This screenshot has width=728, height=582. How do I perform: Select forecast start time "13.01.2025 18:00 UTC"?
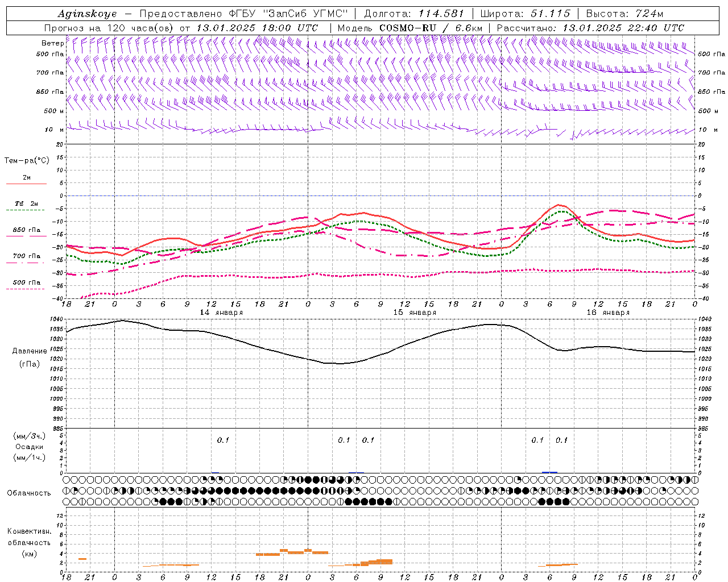pos(257,28)
